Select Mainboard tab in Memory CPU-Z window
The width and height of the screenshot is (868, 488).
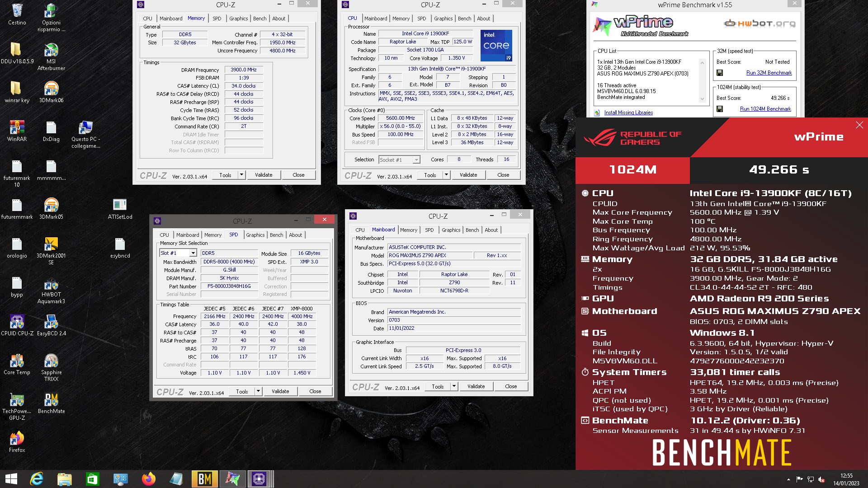point(171,19)
